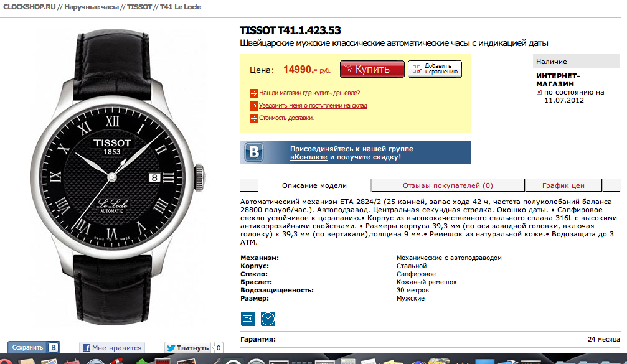The height and width of the screenshot is (364, 627).
Task: Open the График цен tab
Action: [x=563, y=185]
